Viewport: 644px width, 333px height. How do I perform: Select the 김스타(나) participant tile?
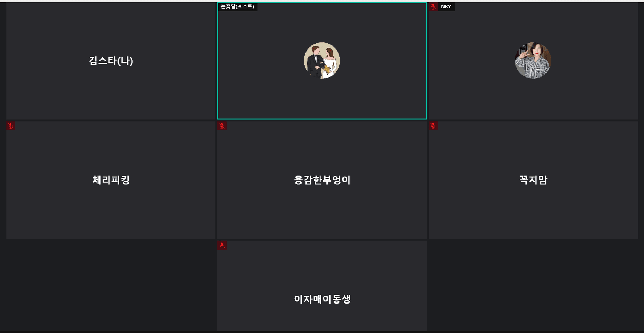pos(111,61)
